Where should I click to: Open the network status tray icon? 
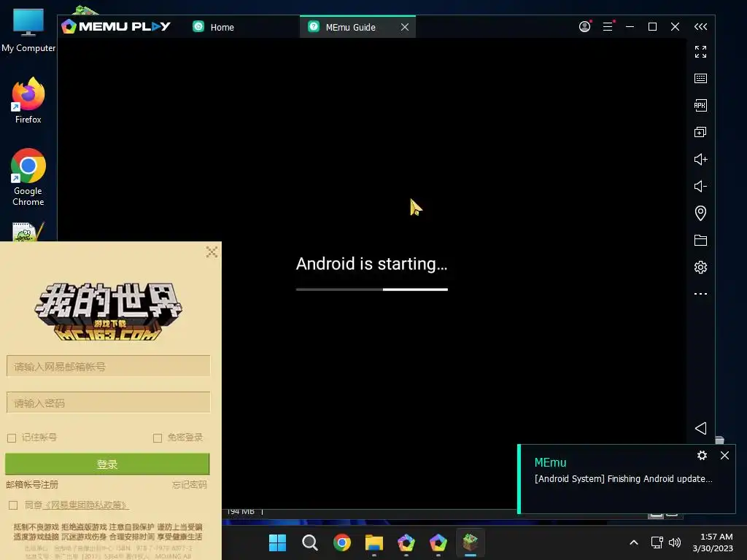[x=657, y=542]
